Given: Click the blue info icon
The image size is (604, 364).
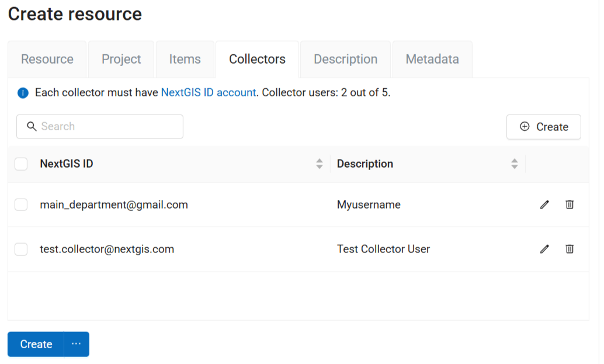Looking at the screenshot, I should (23, 93).
